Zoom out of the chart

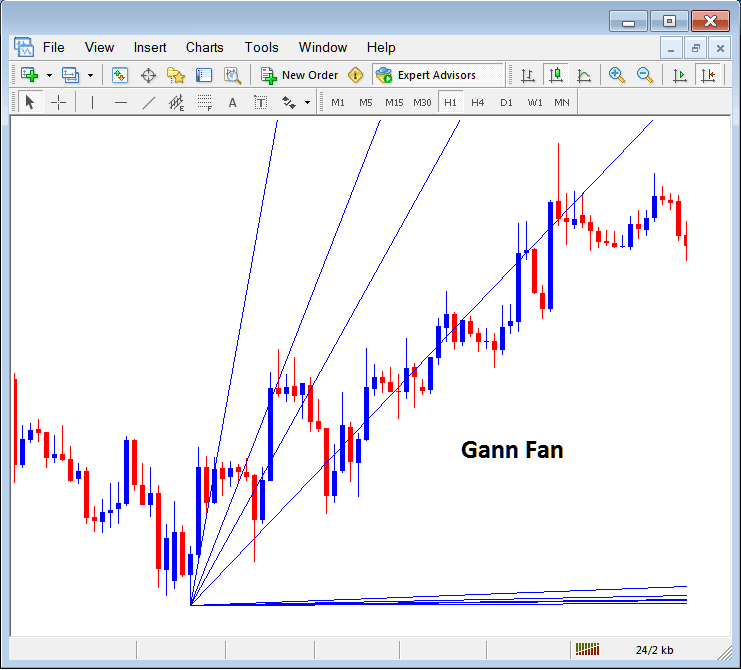coord(645,75)
